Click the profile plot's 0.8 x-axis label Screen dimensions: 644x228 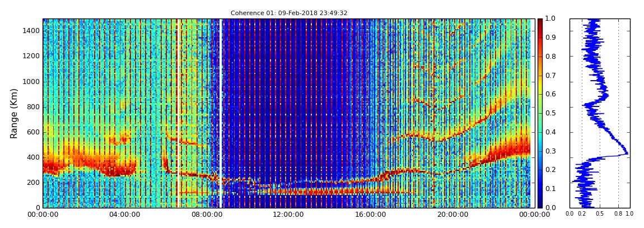[x=618, y=215]
